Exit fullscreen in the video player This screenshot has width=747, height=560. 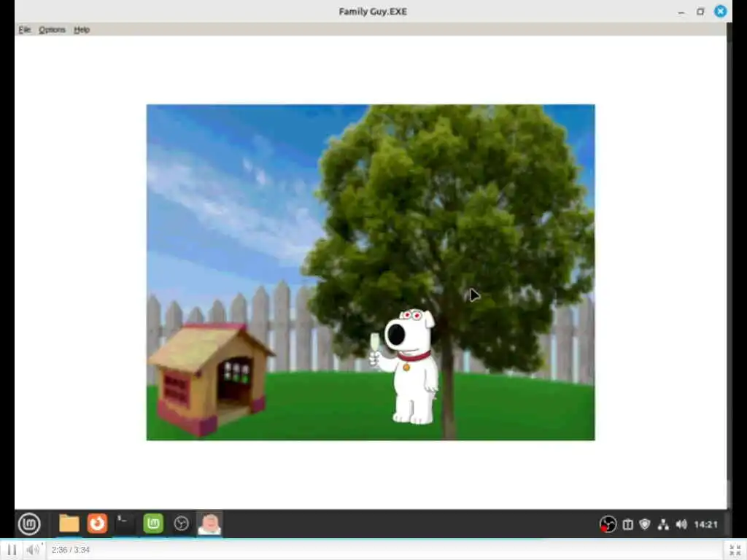(735, 550)
